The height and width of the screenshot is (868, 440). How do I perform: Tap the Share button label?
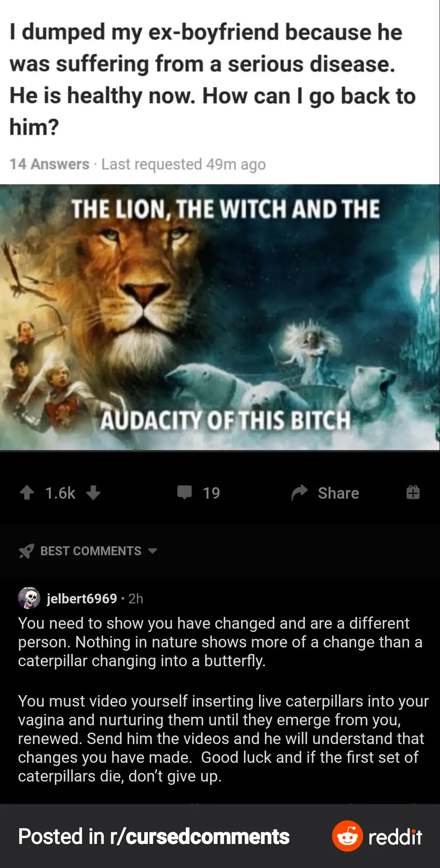click(x=339, y=493)
